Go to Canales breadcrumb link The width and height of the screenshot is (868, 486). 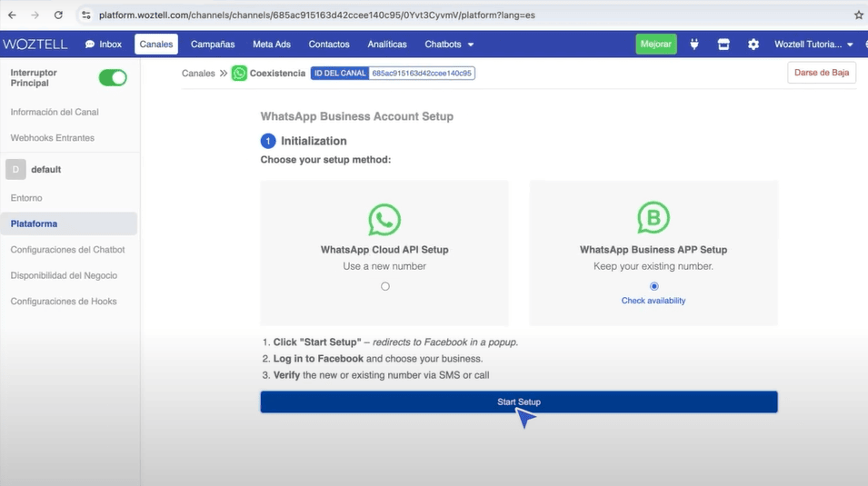point(198,73)
